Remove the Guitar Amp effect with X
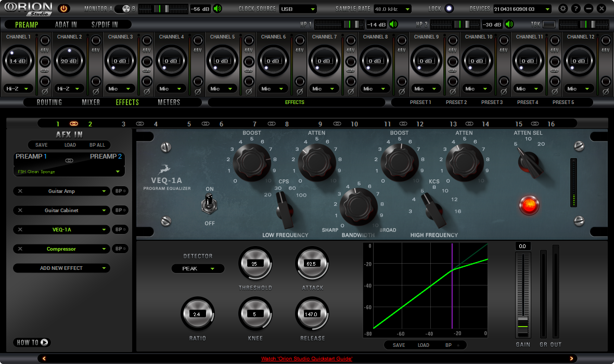The image size is (614, 364). coord(20,191)
